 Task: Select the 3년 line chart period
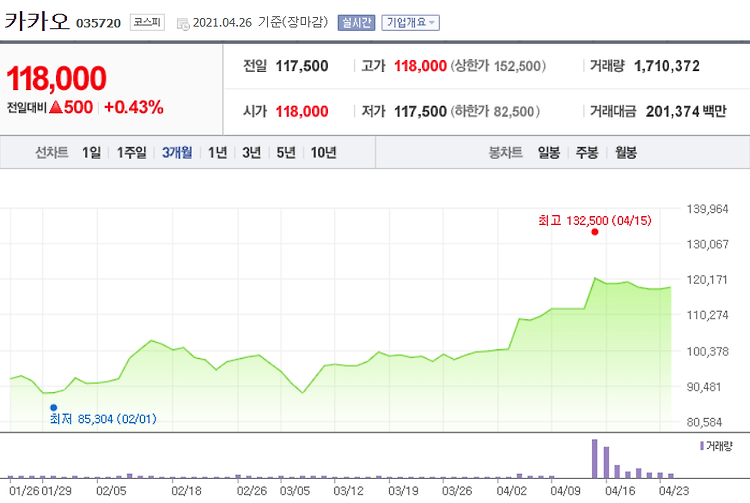pyautogui.click(x=252, y=153)
